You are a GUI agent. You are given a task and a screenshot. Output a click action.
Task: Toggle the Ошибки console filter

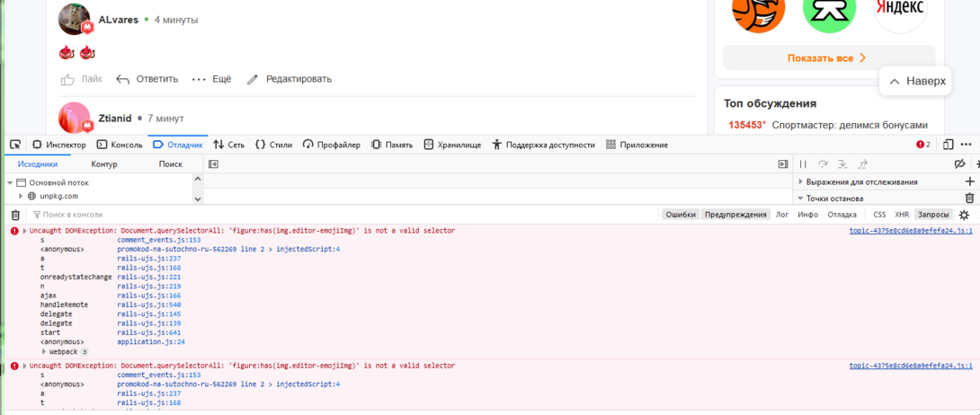tap(681, 215)
